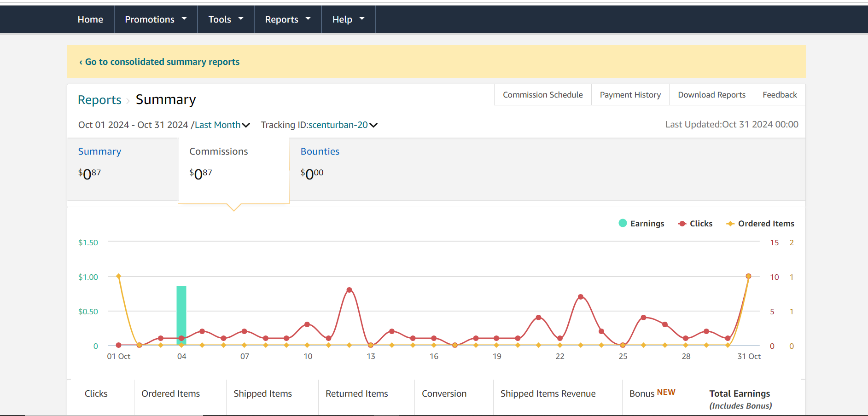Image resolution: width=868 pixels, height=416 pixels.
Task: Toggle the Clicks series in chart legend
Action: click(x=695, y=223)
